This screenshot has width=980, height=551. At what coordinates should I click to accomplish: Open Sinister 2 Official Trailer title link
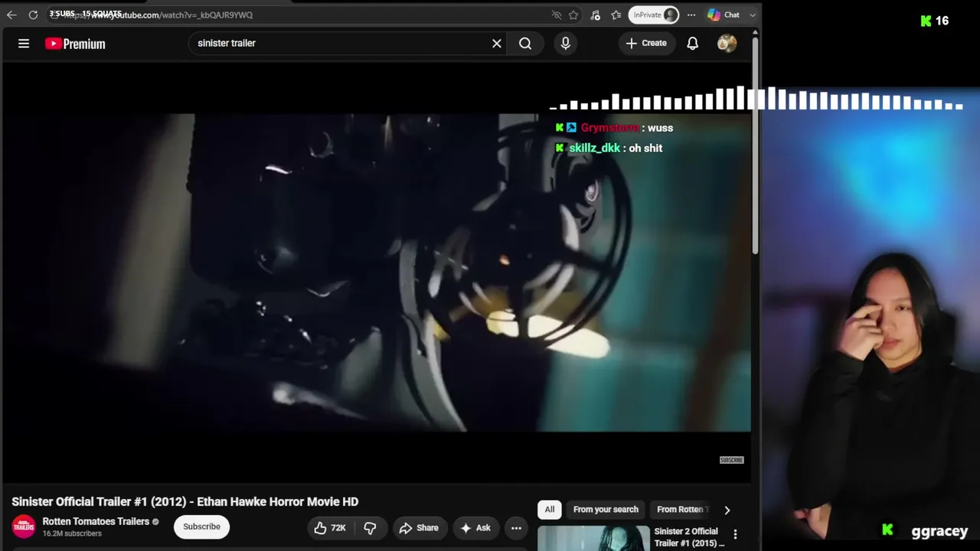tap(689, 537)
